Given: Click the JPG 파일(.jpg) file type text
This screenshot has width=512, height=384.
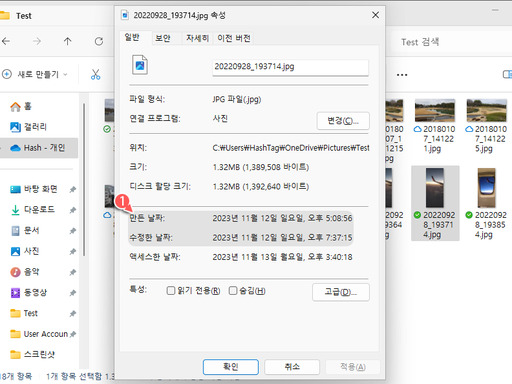Looking at the screenshot, I should point(237,99).
